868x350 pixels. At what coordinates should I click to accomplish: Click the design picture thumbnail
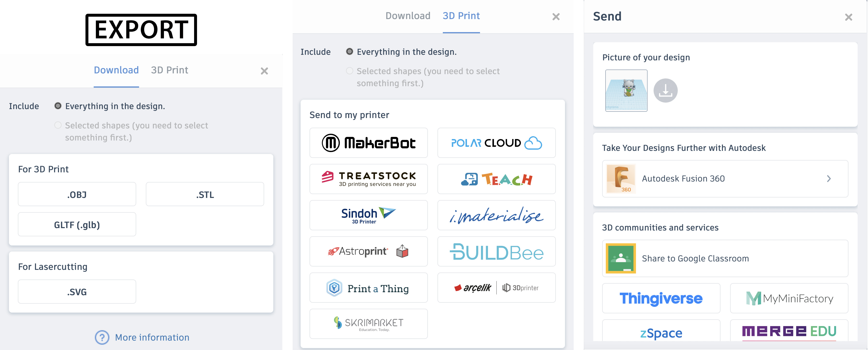click(x=626, y=90)
